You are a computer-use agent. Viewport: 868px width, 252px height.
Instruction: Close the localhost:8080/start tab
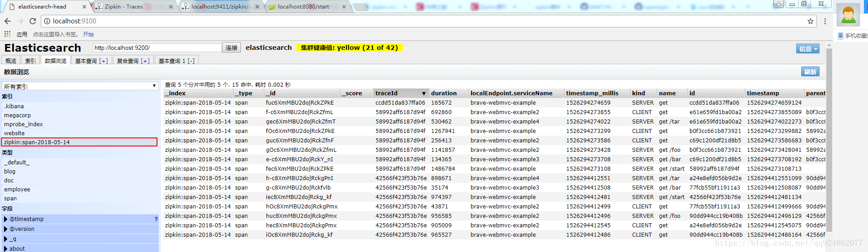344,7
